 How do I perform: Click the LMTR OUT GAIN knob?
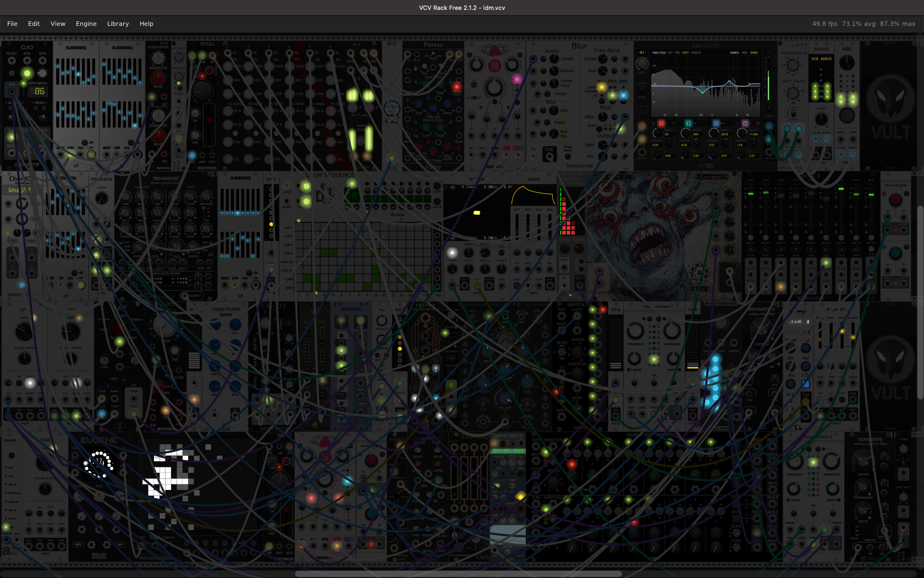tap(793, 92)
